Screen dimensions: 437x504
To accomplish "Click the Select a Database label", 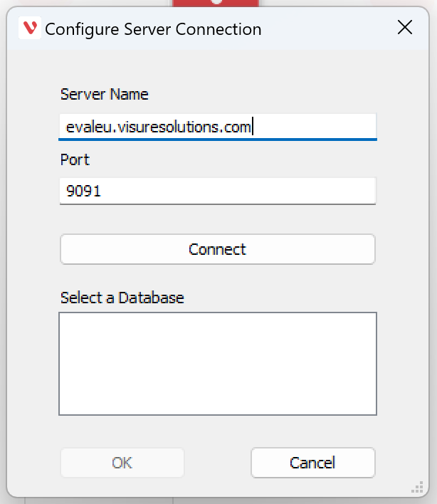I will pyautogui.click(x=122, y=298).
